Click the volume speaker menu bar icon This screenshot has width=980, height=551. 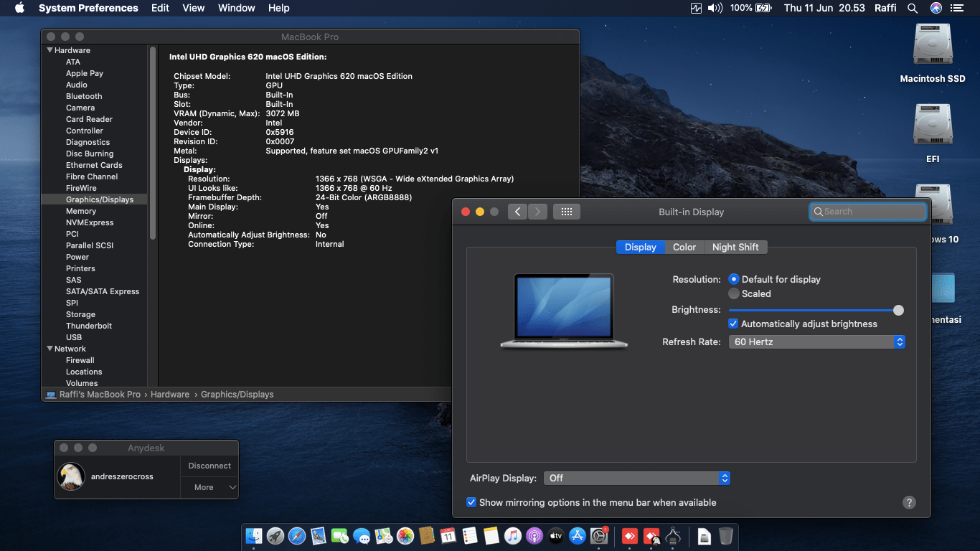[715, 8]
